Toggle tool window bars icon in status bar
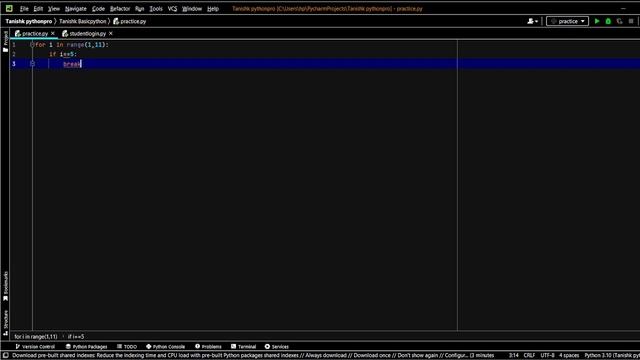The image size is (640, 360). tap(5, 356)
